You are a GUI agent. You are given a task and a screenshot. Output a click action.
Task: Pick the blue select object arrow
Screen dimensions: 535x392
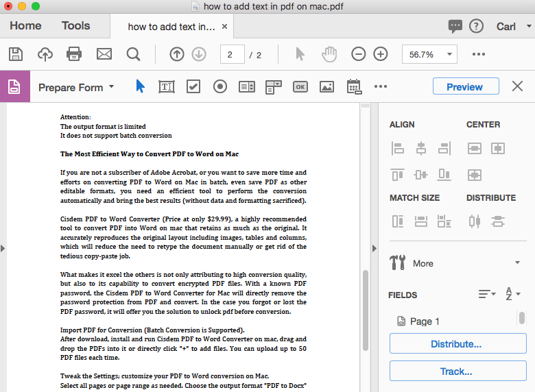(x=140, y=86)
